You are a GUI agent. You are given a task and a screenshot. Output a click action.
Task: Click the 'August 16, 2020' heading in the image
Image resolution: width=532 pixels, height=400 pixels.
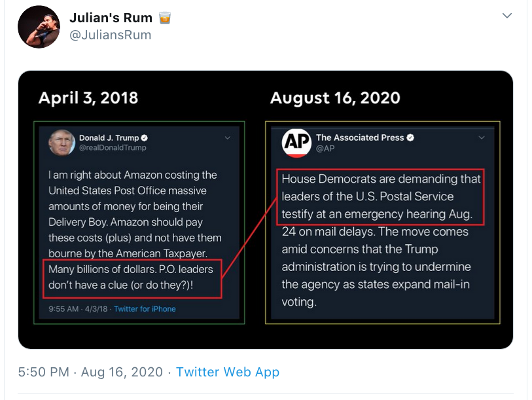pyautogui.click(x=335, y=98)
